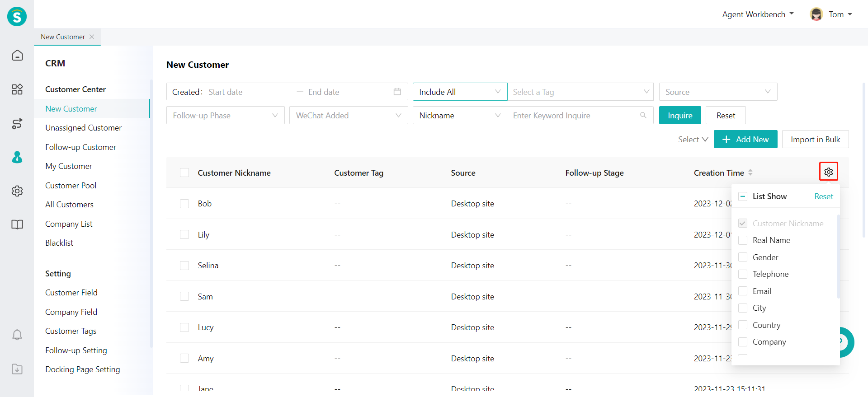Go to My Customer
The width and height of the screenshot is (868, 397).
point(68,166)
